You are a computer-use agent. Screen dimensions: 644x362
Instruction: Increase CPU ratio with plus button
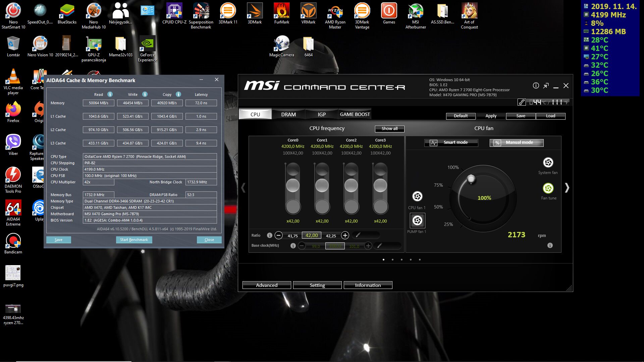pos(345,235)
